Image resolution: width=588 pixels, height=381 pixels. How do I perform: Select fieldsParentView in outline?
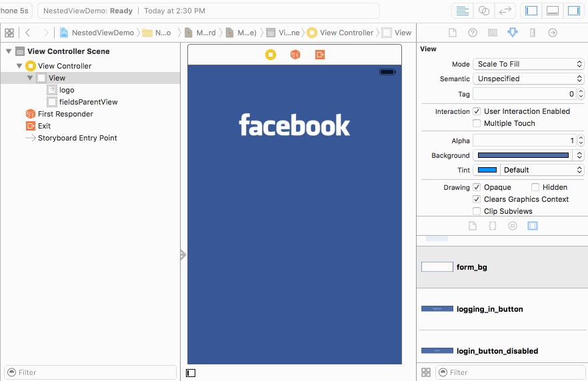click(83, 102)
